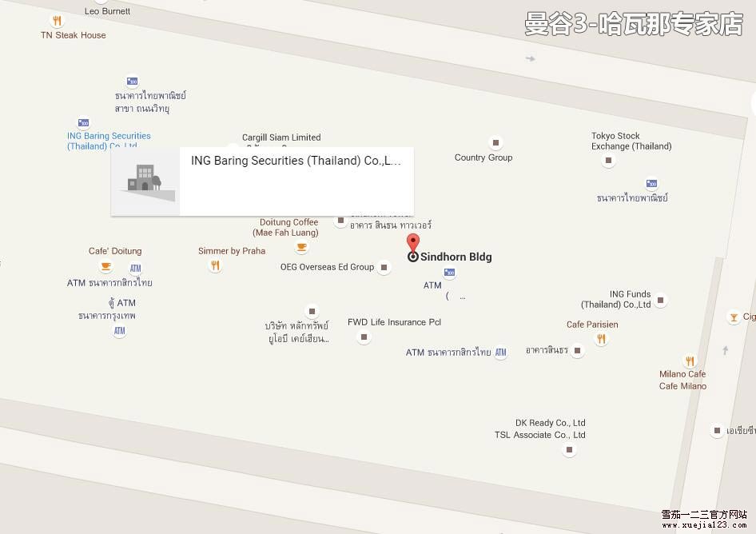Click the Cargill Siam Limited label
Image resolution: width=756 pixels, height=534 pixels.
281,137
